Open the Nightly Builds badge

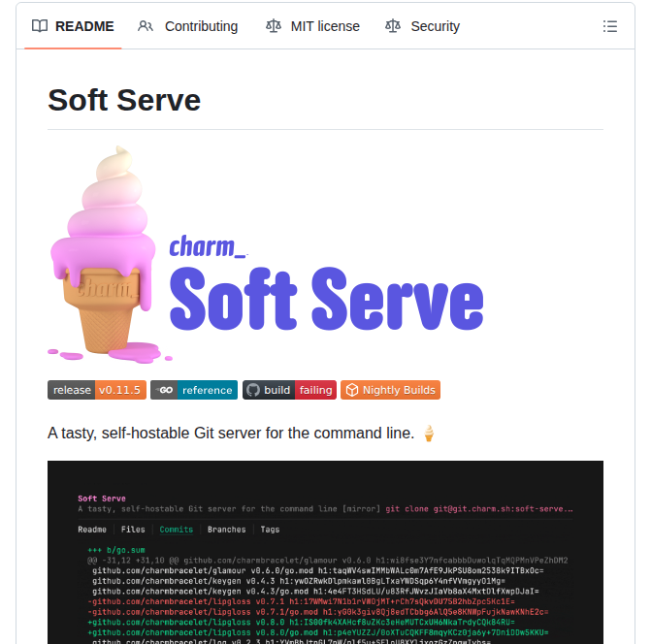390,390
